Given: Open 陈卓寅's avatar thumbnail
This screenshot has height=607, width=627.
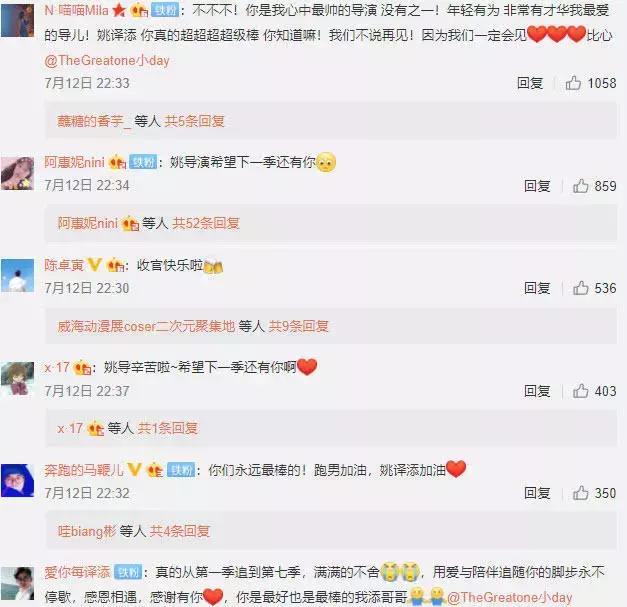Looking at the screenshot, I should [18, 275].
